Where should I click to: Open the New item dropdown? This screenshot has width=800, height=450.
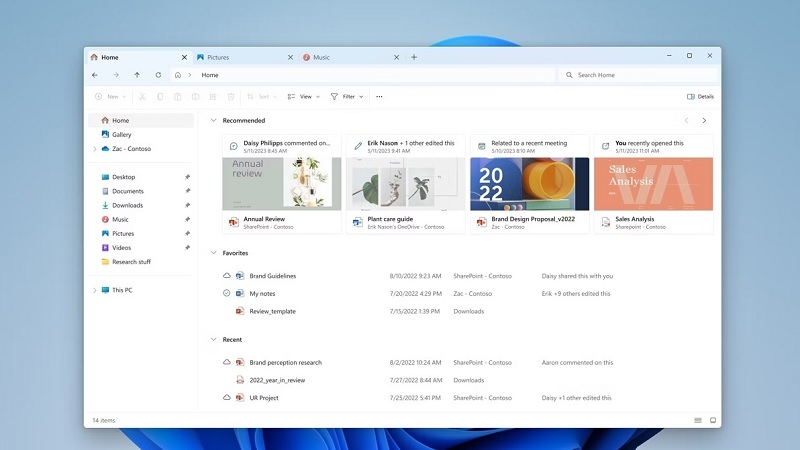click(111, 96)
